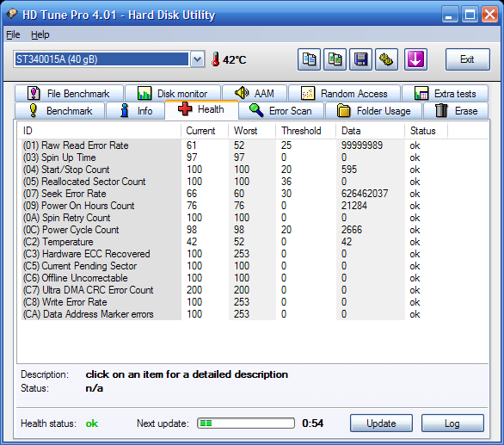Select the (09) Power On Hours Count row
Image resolution: width=504 pixels, height=445 pixels.
click(x=234, y=206)
